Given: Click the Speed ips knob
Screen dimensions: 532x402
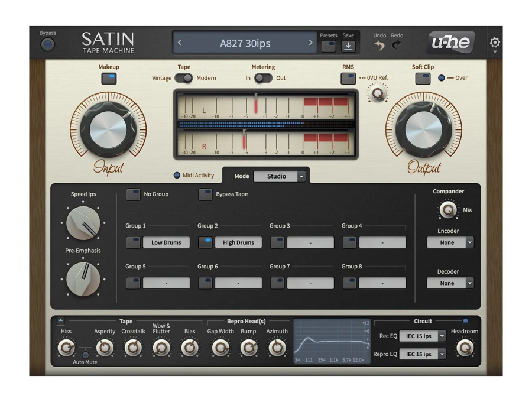Looking at the screenshot, I should coord(83,223).
